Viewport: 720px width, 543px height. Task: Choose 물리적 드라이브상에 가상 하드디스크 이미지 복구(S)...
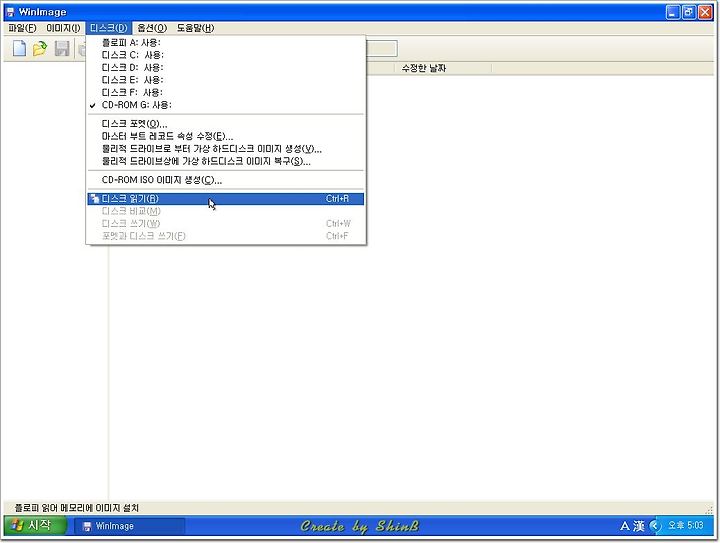point(225,161)
